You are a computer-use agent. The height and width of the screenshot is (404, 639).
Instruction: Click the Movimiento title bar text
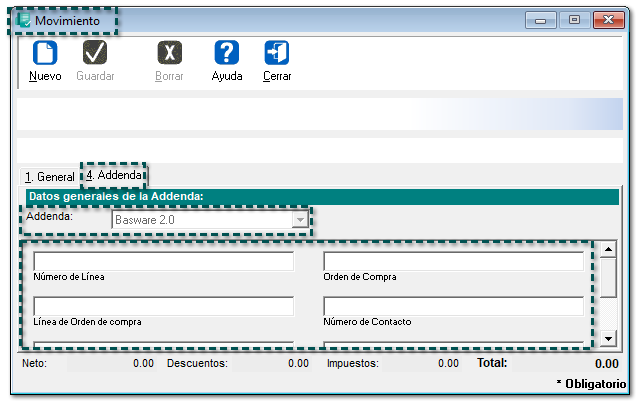tap(67, 21)
